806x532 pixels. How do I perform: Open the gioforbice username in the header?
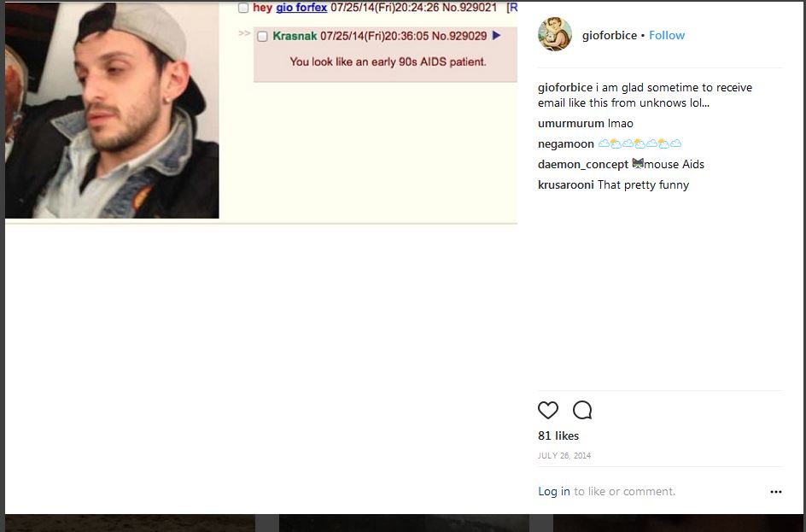coord(609,35)
